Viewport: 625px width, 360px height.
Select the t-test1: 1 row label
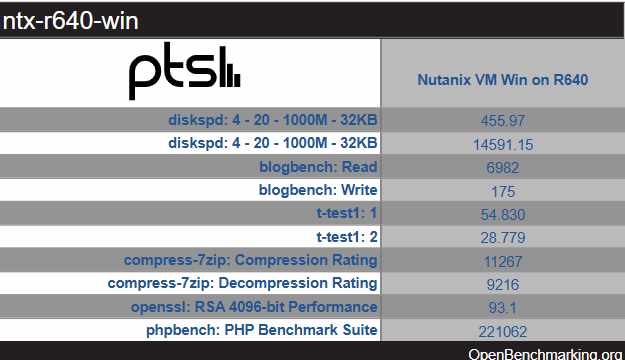pos(347,213)
